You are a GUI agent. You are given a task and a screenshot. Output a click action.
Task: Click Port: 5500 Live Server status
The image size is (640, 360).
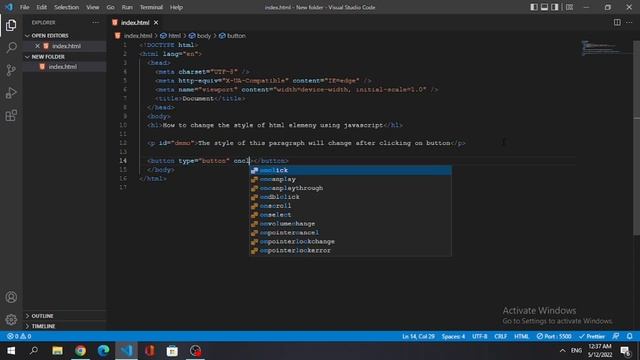click(554, 336)
